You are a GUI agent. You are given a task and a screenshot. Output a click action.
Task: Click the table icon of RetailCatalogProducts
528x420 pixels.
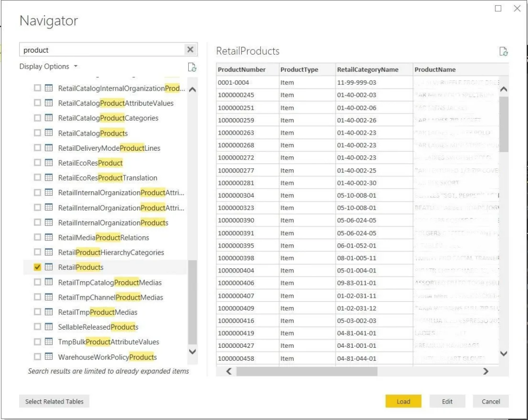pyautogui.click(x=49, y=133)
